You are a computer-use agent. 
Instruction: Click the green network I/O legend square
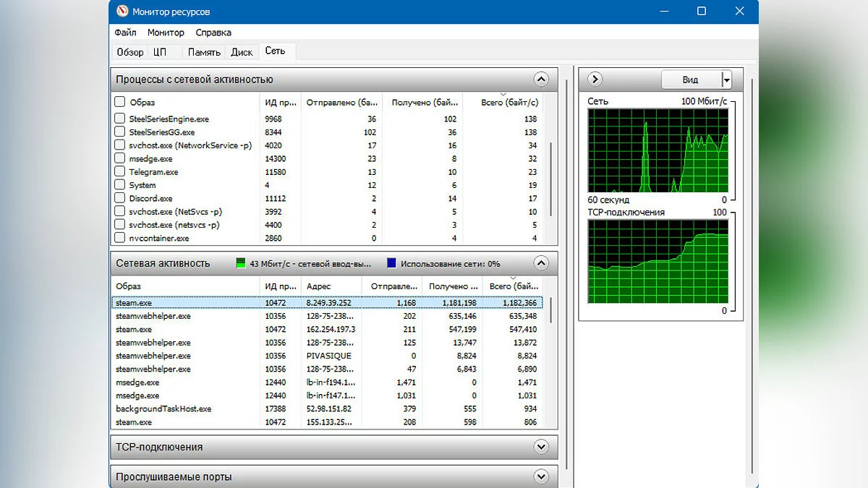(x=241, y=264)
